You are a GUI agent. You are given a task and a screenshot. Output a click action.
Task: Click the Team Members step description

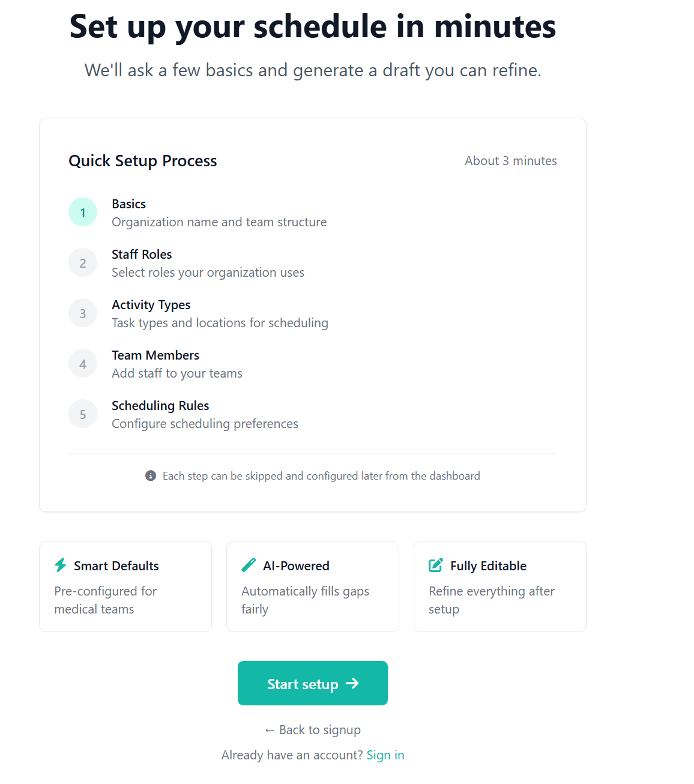pos(177,373)
